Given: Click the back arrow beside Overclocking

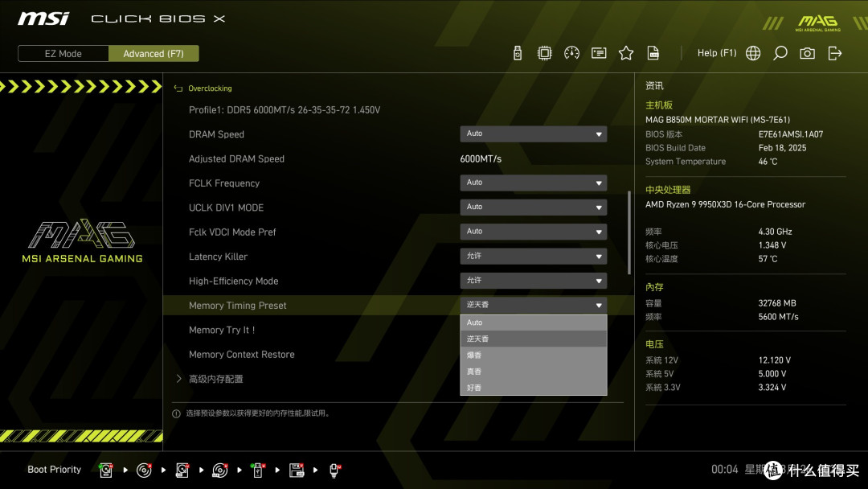Looking at the screenshot, I should coord(178,88).
